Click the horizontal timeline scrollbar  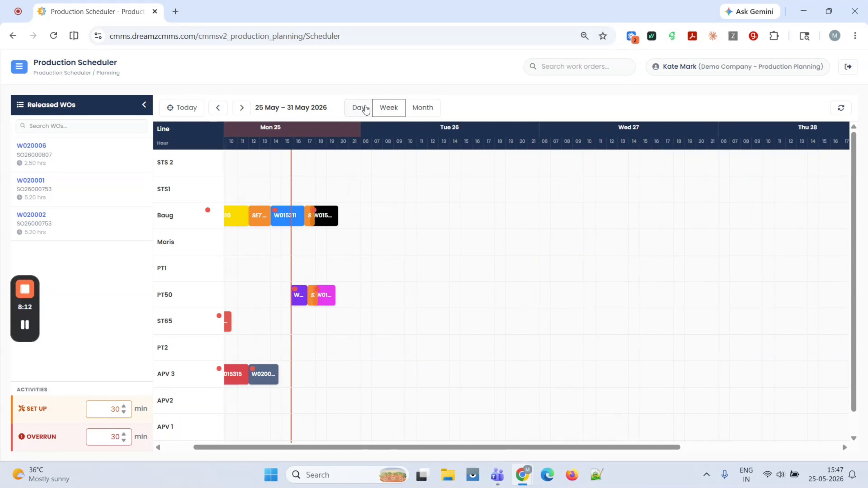[x=437, y=447]
